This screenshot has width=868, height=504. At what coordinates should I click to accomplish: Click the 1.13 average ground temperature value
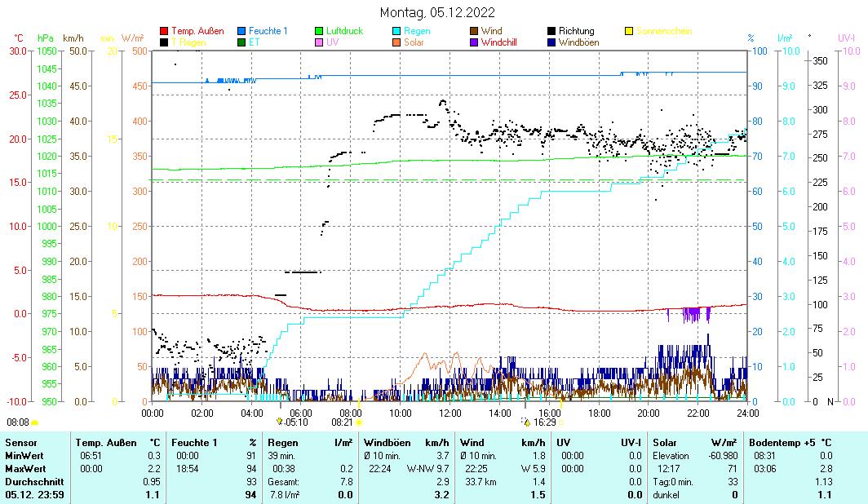(824, 482)
